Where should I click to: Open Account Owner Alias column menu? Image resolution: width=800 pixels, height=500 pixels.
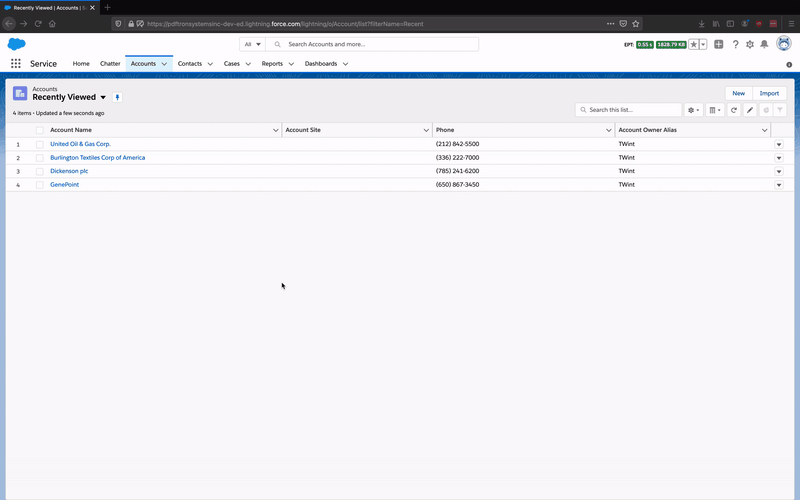(764, 130)
